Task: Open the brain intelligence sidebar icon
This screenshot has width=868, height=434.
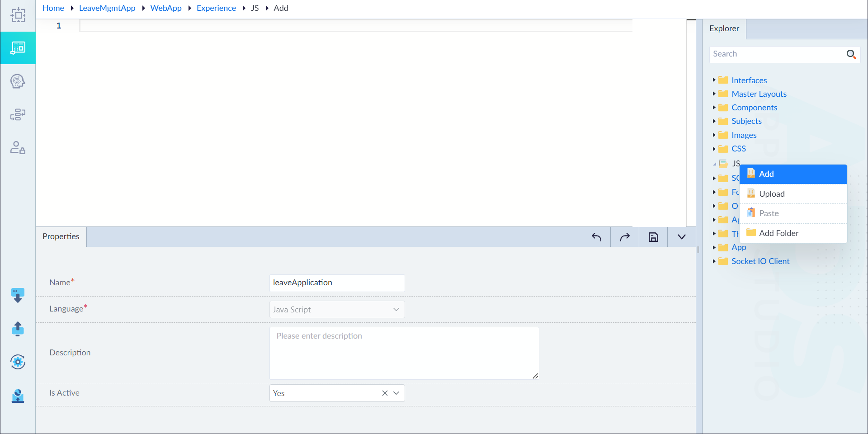Action: (18, 81)
